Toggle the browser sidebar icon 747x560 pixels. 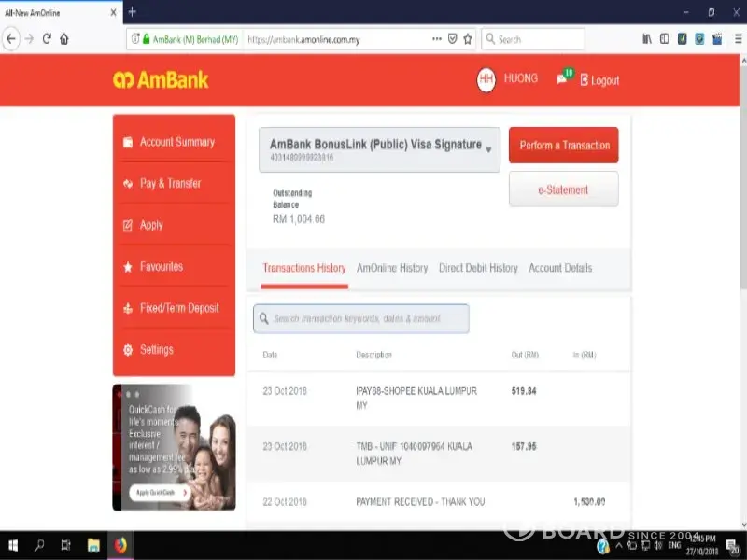click(664, 39)
